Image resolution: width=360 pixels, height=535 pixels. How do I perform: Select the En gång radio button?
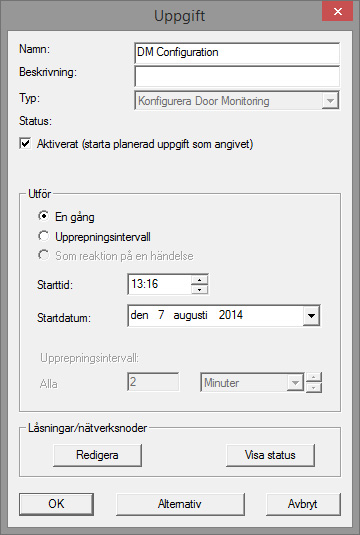coord(43,216)
